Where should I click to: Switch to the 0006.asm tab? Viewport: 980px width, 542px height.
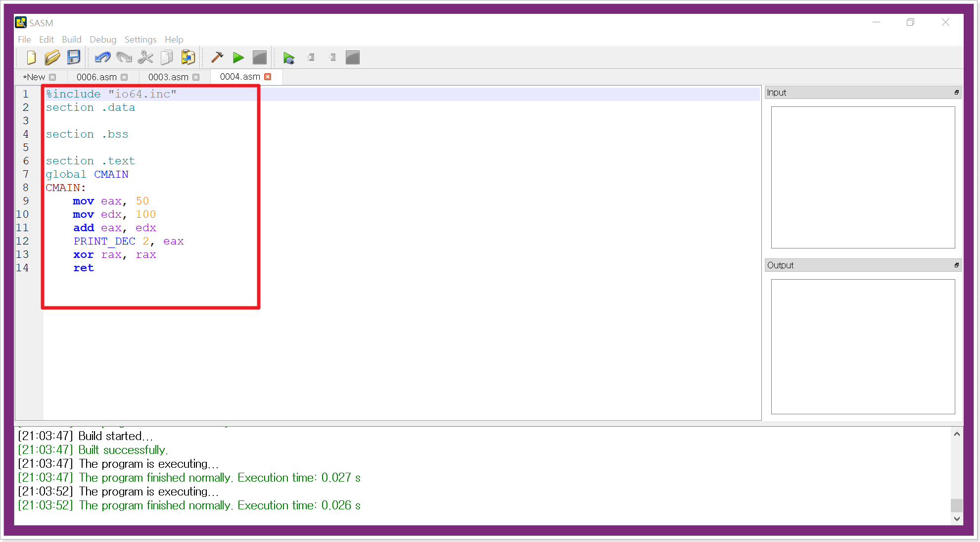96,77
